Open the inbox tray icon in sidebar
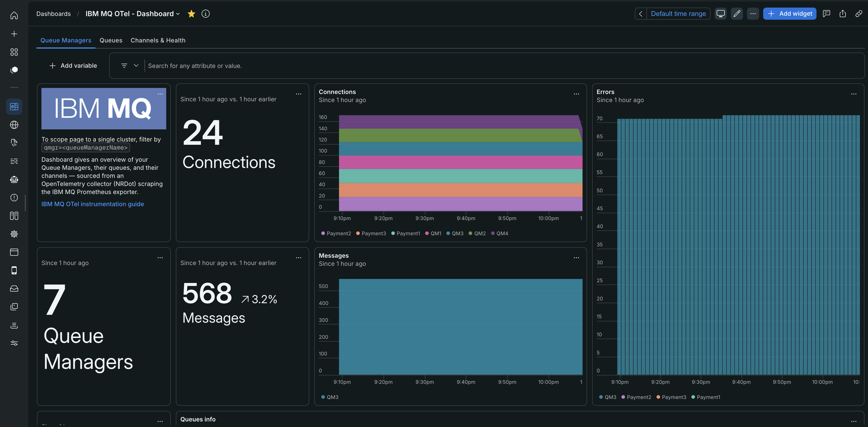 (x=14, y=289)
